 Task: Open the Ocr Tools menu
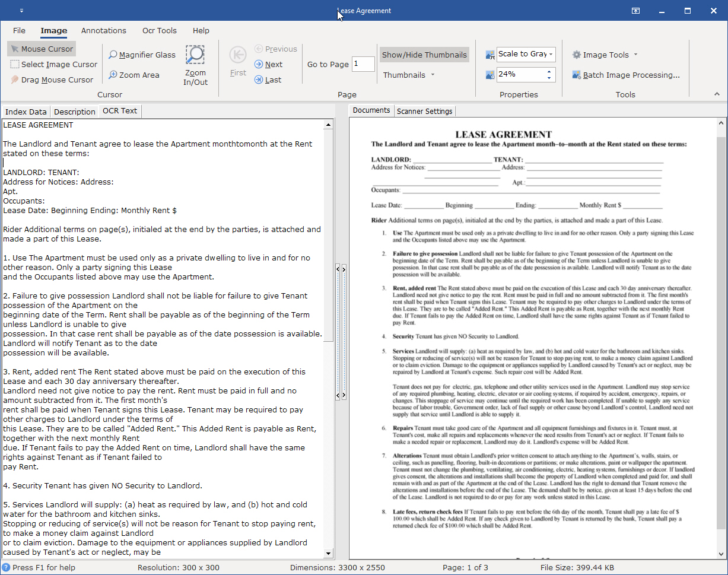(159, 31)
